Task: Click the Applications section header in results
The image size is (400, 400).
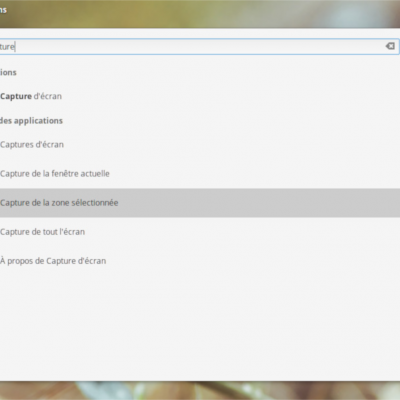Action: [8, 72]
